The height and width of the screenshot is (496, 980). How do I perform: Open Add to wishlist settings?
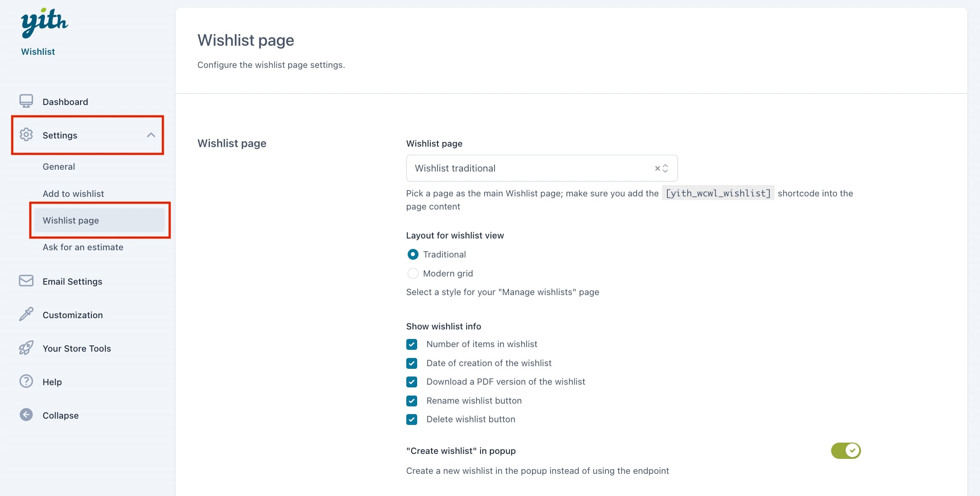pyautogui.click(x=73, y=194)
